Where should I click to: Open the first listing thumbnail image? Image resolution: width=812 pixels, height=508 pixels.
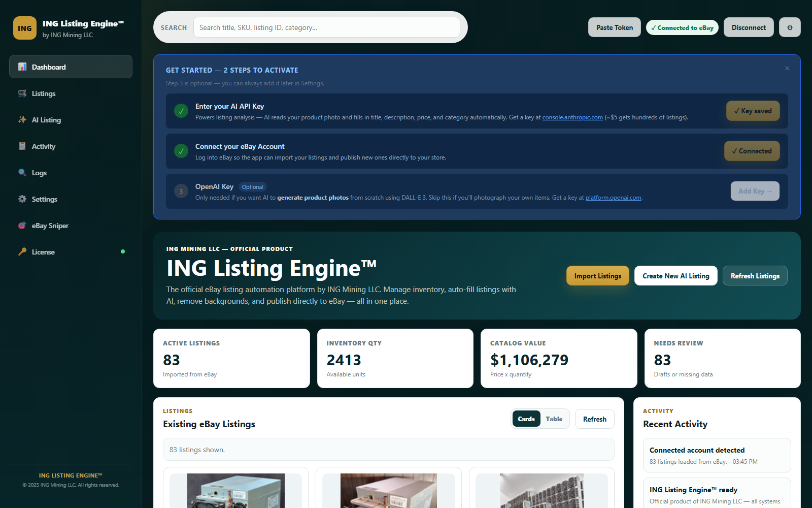[x=236, y=491]
